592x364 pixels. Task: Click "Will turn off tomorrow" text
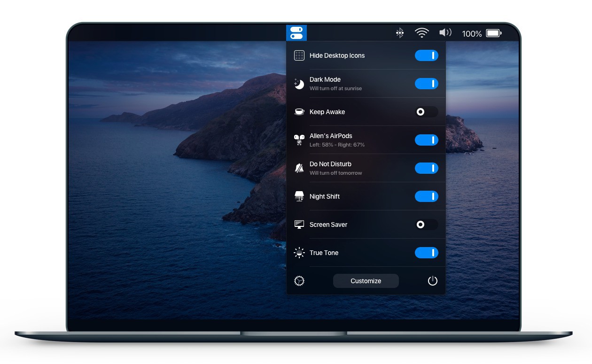(335, 173)
